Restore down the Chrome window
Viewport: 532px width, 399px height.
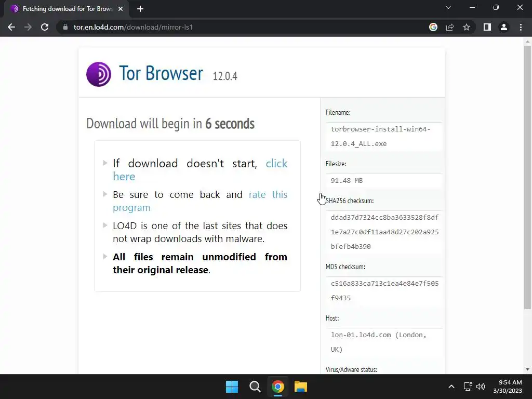tap(496, 7)
